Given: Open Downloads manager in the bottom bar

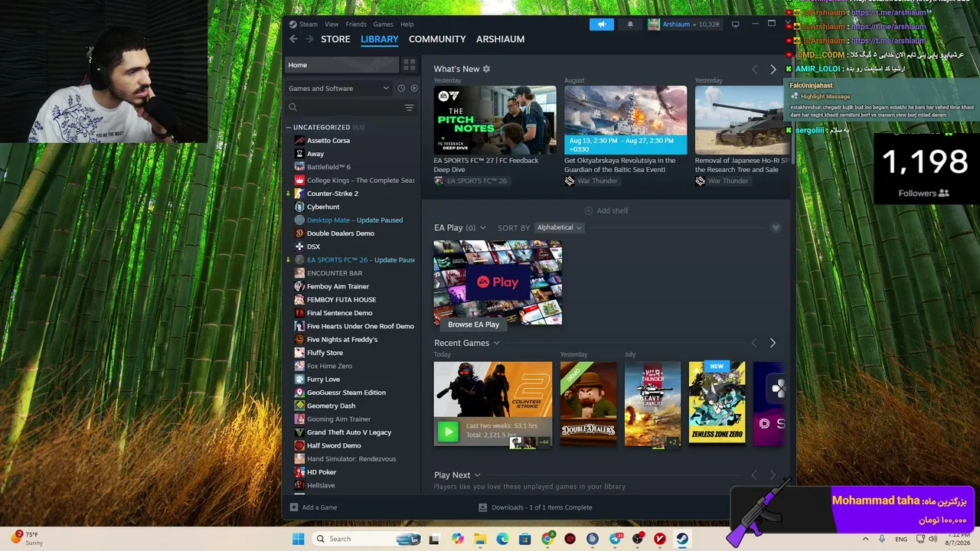Looking at the screenshot, I should click(535, 507).
